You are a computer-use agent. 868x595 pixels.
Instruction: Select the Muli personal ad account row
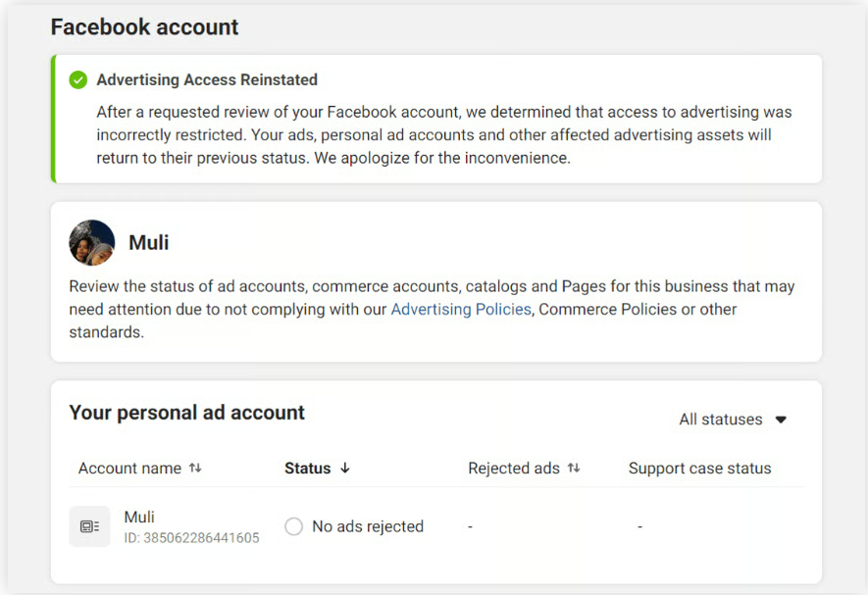coord(392,526)
